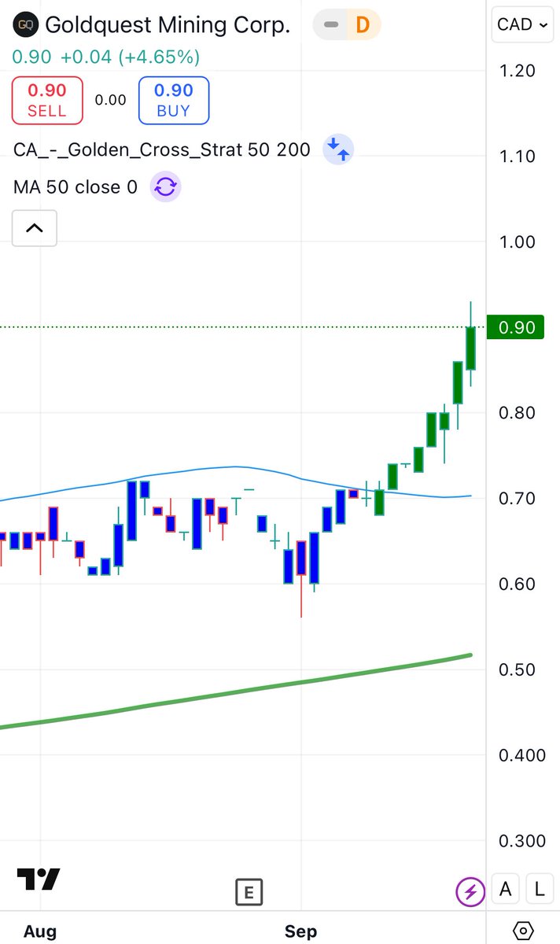This screenshot has width=560, height=944.
Task: Select CA_-_Golden_Cross_Strat 50 200 indicator label
Action: coord(162,149)
